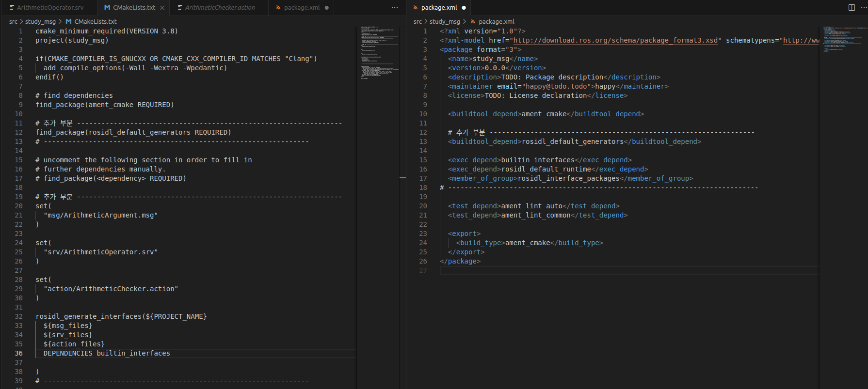
Task: Click CMake icon in left breadcrumb
Action: [x=68, y=22]
